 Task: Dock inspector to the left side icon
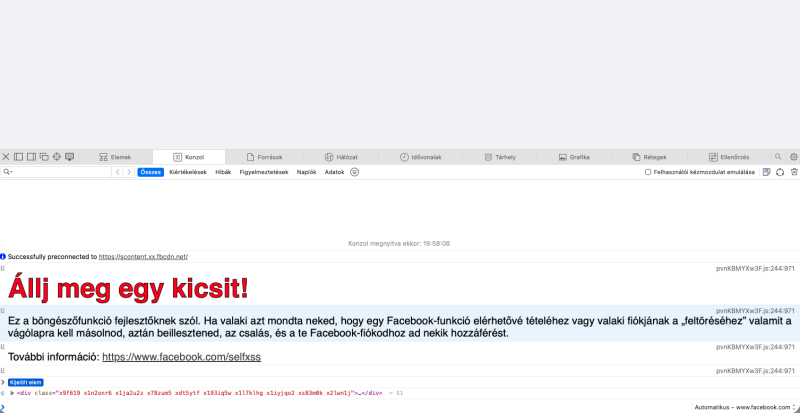click(18, 157)
